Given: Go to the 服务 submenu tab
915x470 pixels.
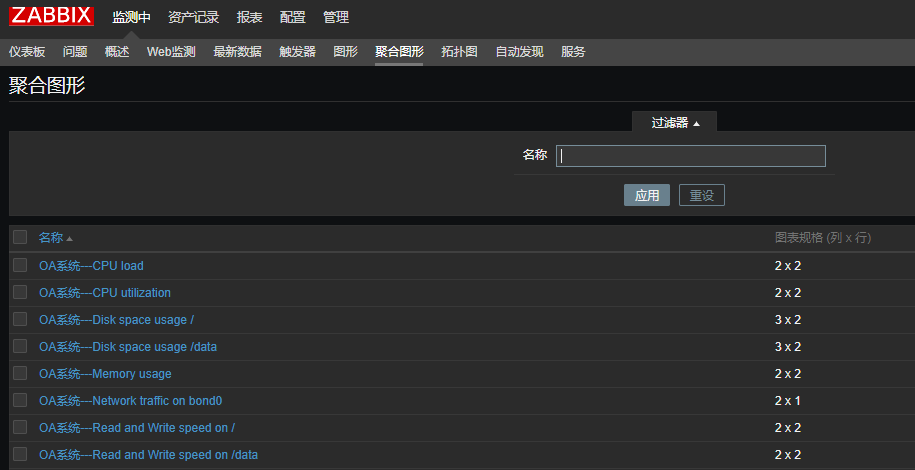Looking at the screenshot, I should click(x=573, y=52).
